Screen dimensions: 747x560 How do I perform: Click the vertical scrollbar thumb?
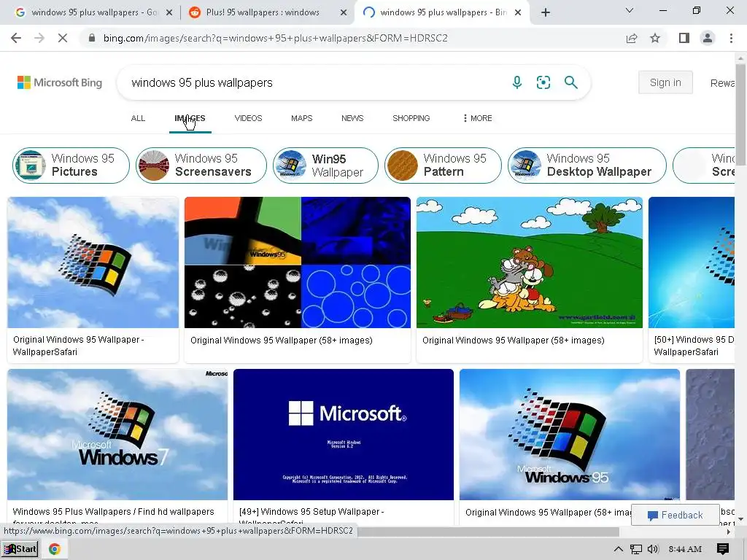tap(740, 114)
